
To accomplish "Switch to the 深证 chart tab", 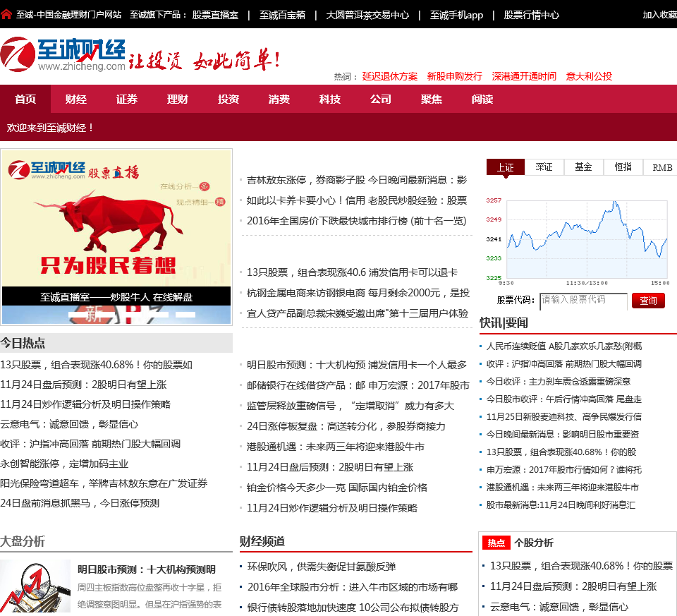I will coord(544,167).
